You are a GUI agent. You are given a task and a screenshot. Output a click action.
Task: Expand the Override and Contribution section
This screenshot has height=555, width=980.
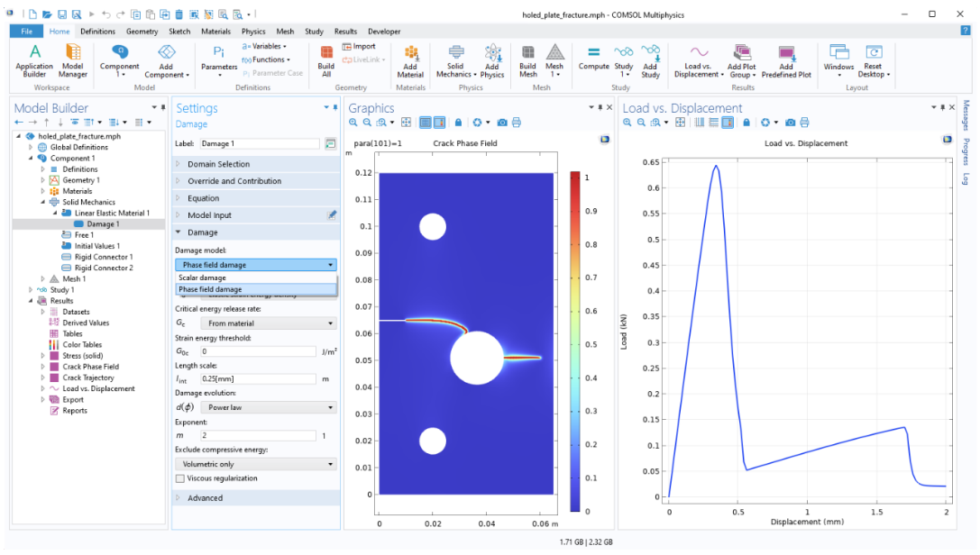point(256,181)
